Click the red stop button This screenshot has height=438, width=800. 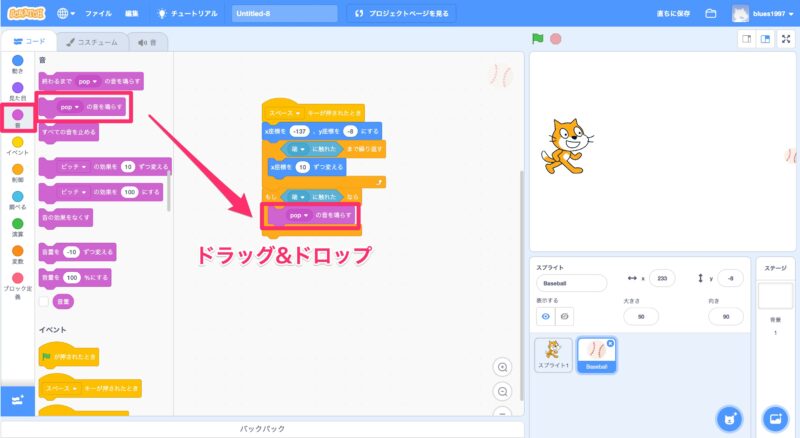(x=555, y=39)
